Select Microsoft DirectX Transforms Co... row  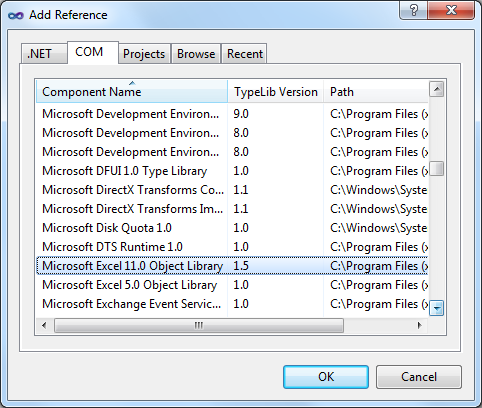232,190
